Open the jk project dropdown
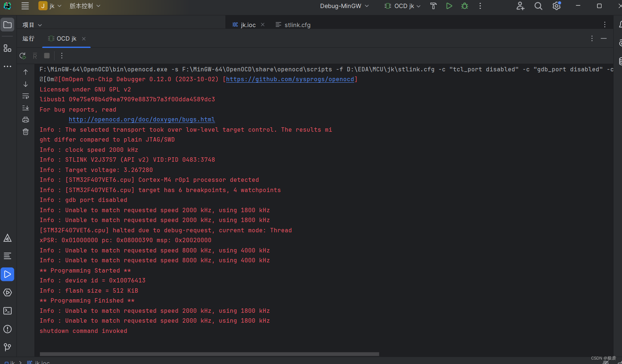The width and height of the screenshot is (622, 364). (x=50, y=6)
